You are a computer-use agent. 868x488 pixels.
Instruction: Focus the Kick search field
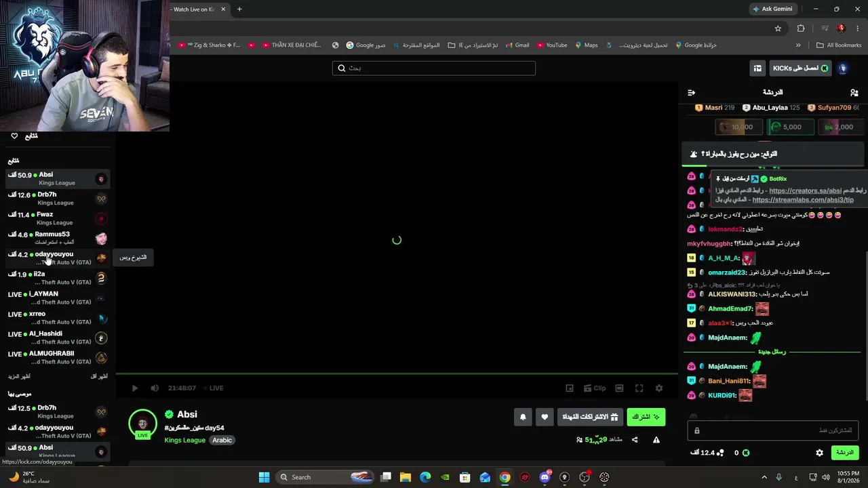pyautogui.click(x=434, y=68)
